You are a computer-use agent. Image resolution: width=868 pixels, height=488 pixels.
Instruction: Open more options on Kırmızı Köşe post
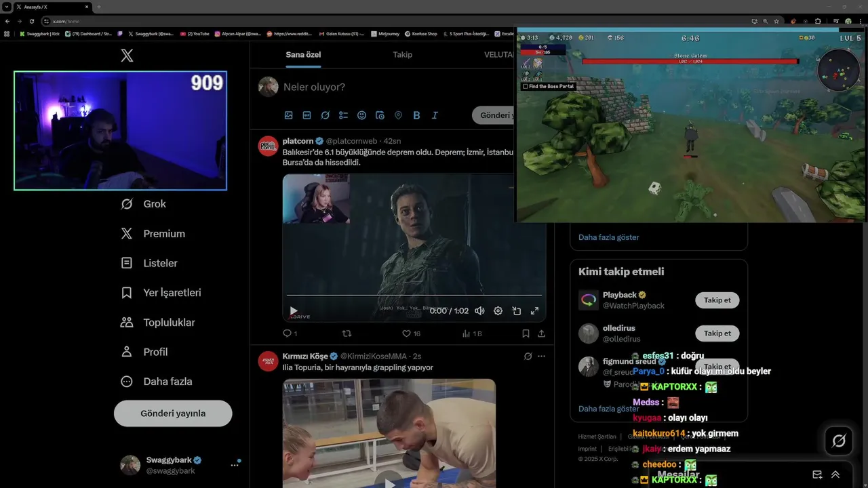[541, 356]
